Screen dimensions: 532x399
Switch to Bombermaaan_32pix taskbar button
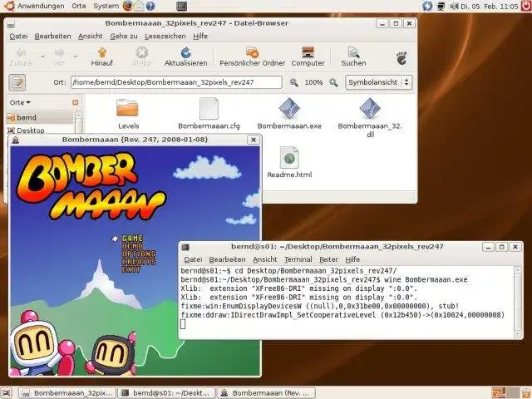tap(66, 393)
